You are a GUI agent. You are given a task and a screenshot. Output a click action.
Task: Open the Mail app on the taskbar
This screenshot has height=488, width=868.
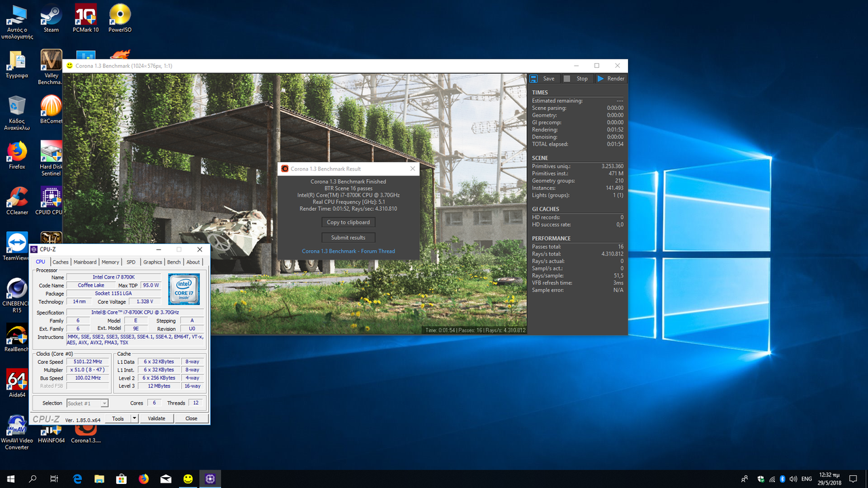165,479
